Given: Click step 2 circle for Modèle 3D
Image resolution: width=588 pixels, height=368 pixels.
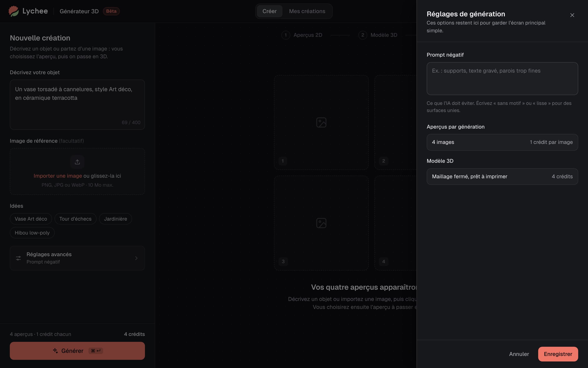Looking at the screenshot, I should pyautogui.click(x=363, y=35).
